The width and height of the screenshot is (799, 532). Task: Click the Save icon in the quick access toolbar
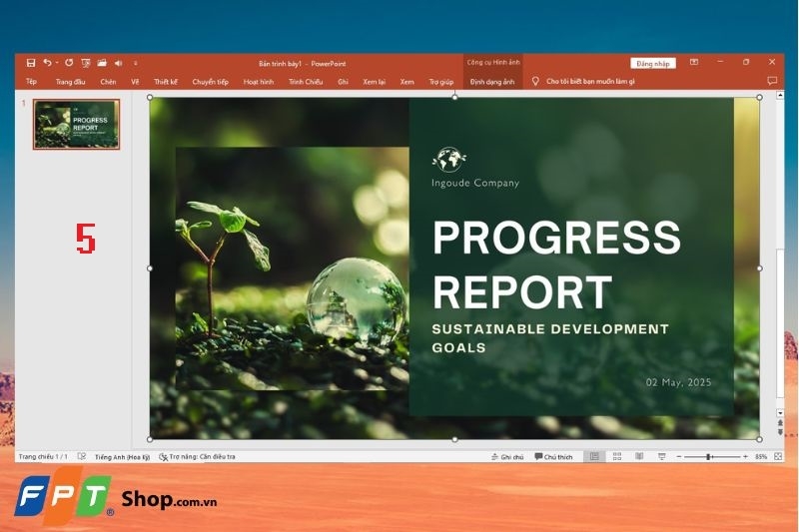tap(31, 63)
